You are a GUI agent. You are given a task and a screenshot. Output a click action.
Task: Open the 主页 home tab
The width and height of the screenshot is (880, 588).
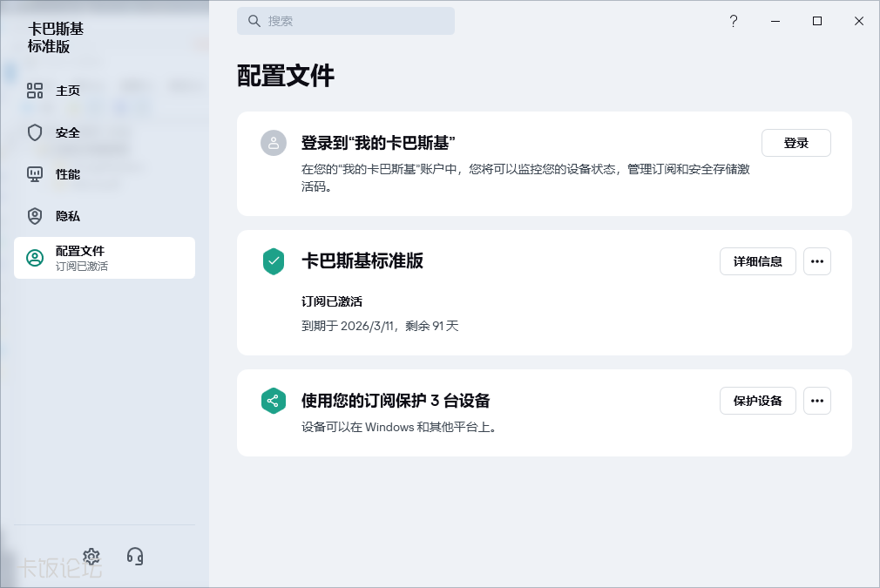(68, 91)
